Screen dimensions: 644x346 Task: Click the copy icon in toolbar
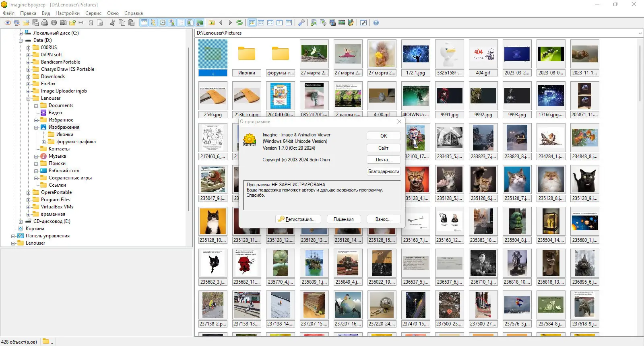[x=122, y=23]
